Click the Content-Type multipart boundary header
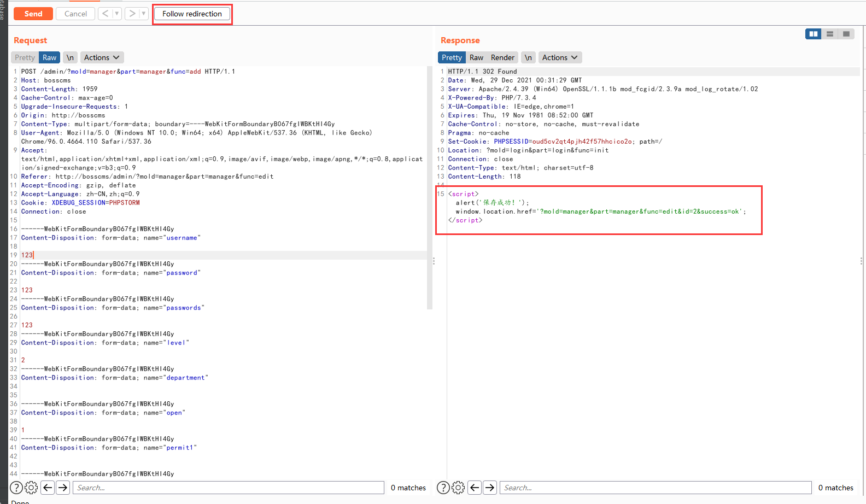Viewport: 866px width, 504px height. point(178,124)
